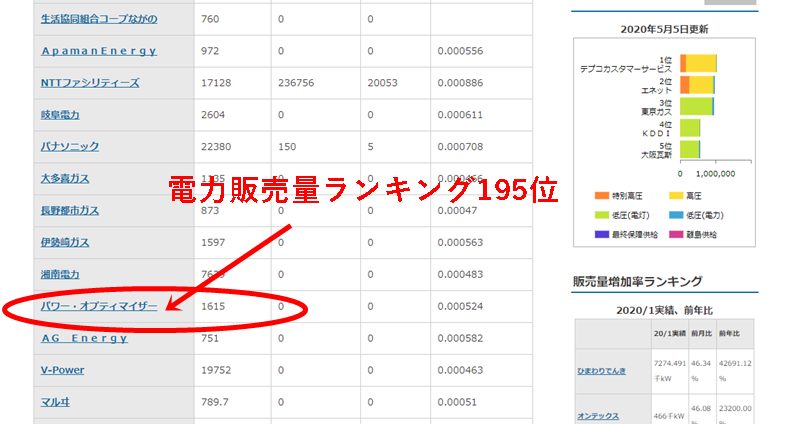Open the ApamanEnergy company link
The height and width of the screenshot is (424, 800).
point(99,51)
